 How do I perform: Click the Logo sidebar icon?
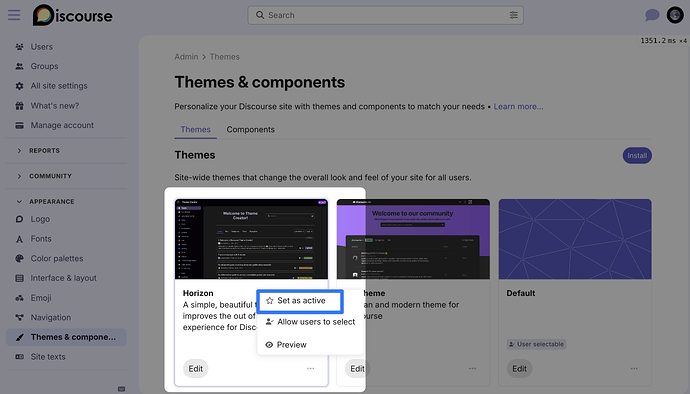coord(19,219)
